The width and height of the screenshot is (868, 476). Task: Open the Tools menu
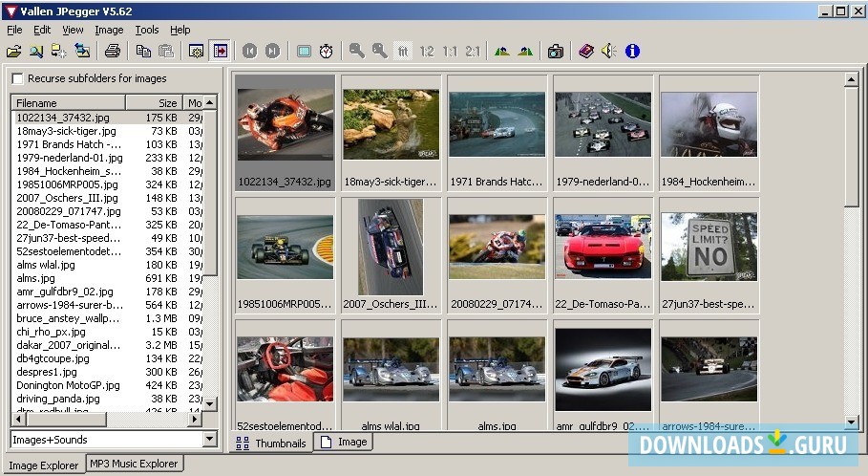[147, 30]
